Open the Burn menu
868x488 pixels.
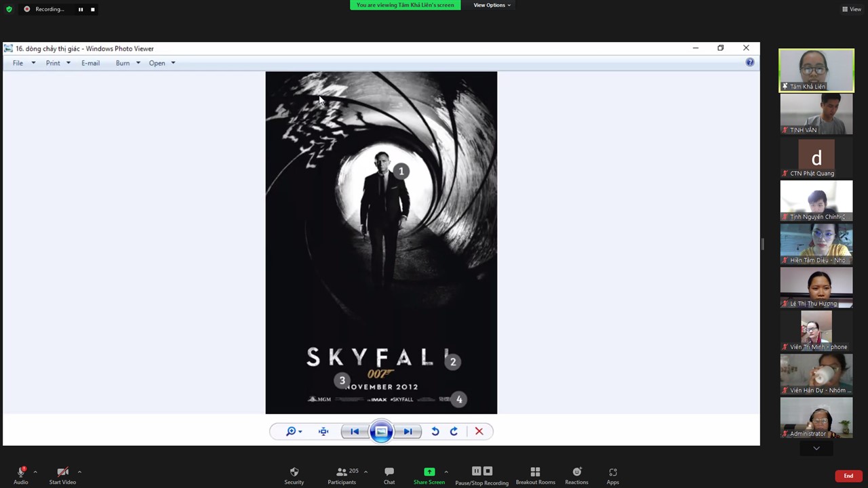click(122, 63)
